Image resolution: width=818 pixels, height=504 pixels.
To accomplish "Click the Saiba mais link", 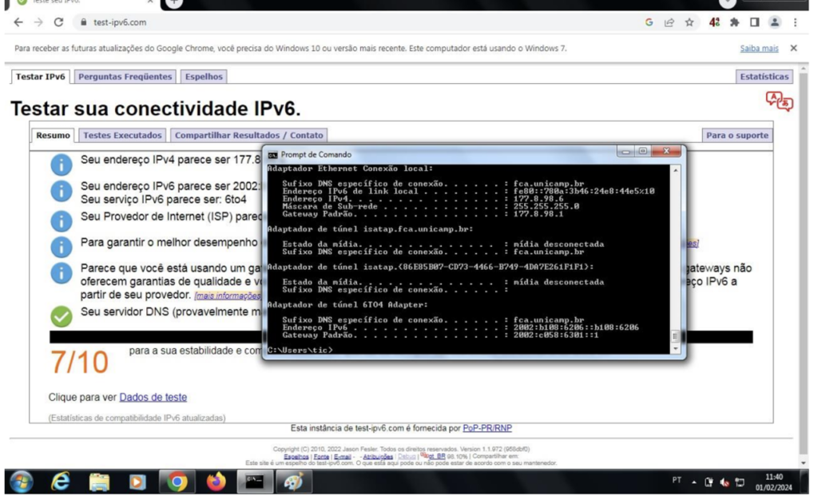I will [759, 49].
